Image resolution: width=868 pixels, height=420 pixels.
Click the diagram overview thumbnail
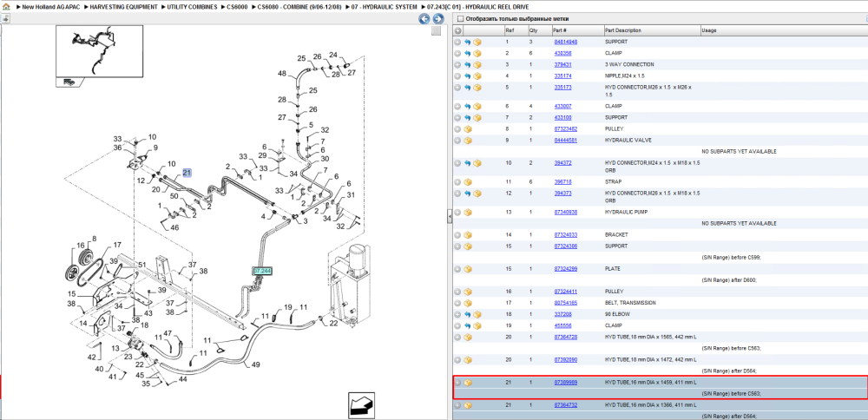click(x=99, y=51)
